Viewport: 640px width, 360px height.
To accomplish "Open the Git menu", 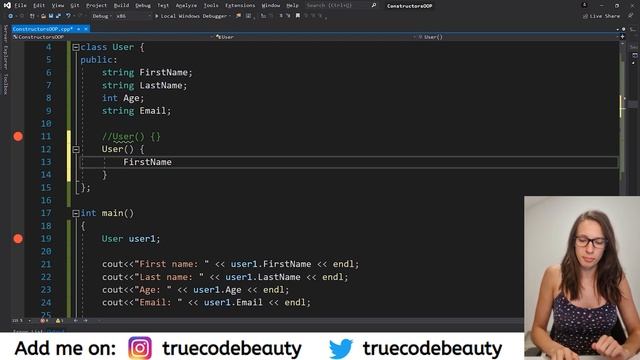I will point(75,6).
